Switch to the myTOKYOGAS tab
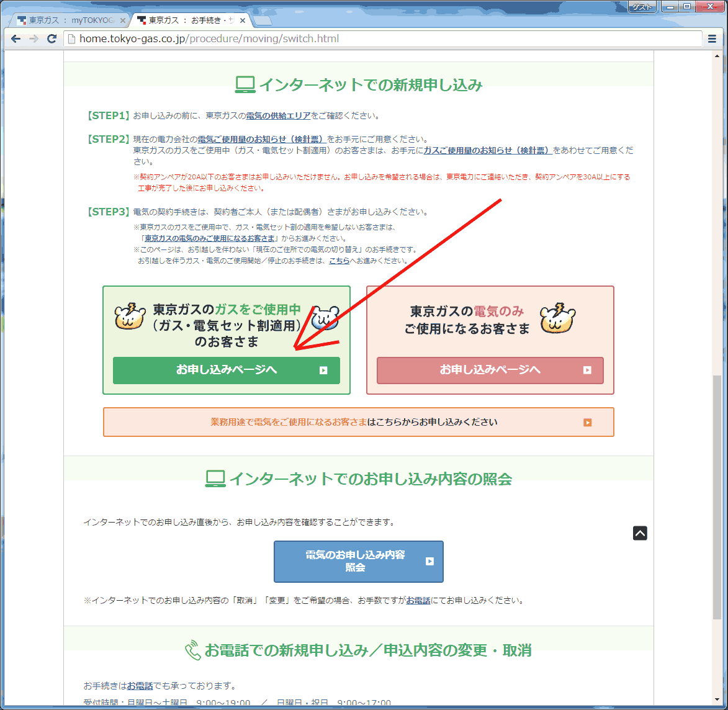Screen dimensions: 728x710 click(70, 20)
